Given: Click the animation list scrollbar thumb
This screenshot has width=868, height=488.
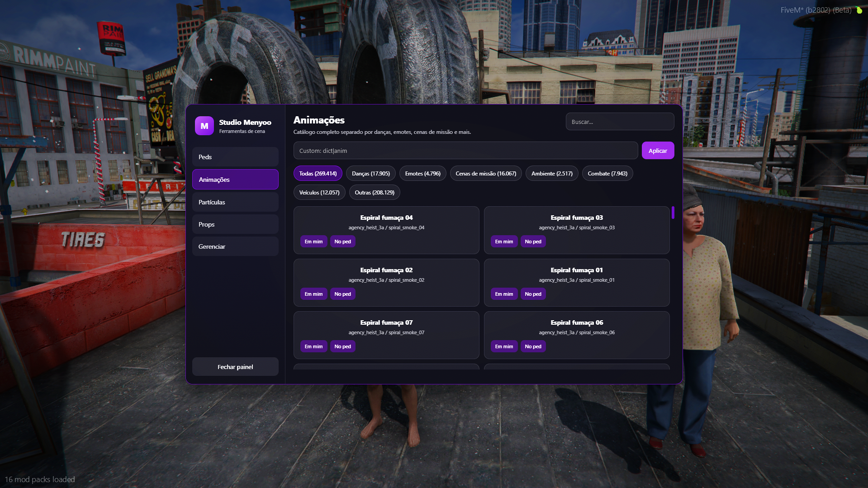Looking at the screenshot, I should (x=673, y=213).
